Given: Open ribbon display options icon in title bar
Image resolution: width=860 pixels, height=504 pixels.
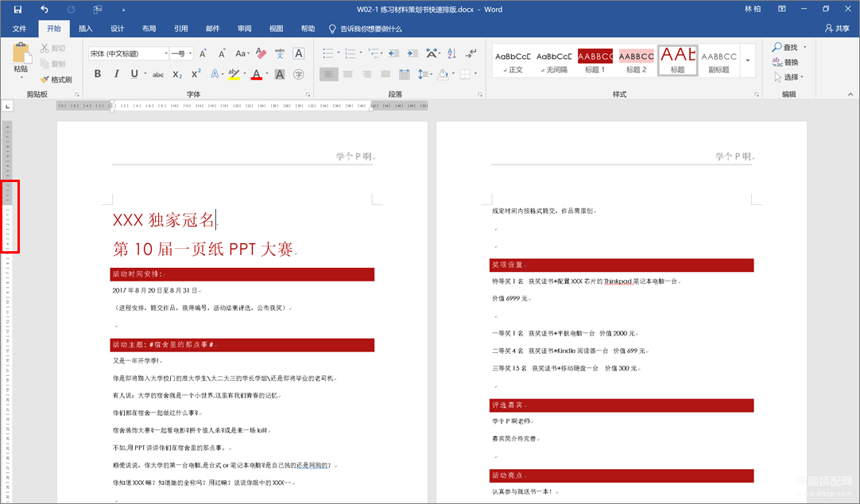Looking at the screenshot, I should (x=781, y=10).
